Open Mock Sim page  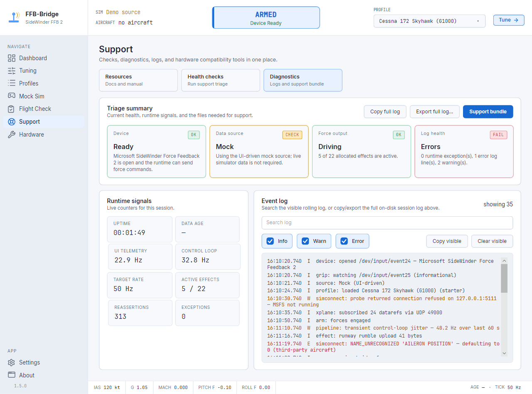point(44,96)
